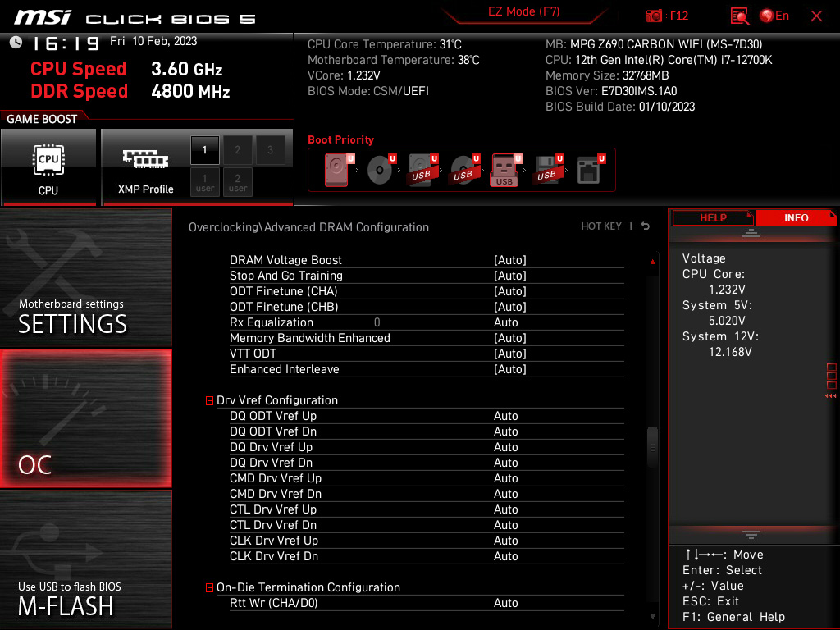
Task: Select the USB floppy boot device icon
Action: tap(548, 170)
